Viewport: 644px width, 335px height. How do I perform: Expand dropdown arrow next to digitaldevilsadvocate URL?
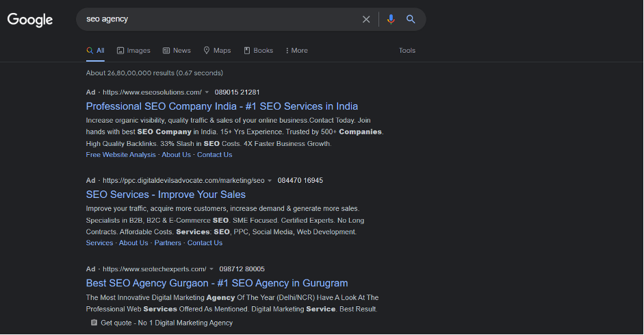click(270, 181)
